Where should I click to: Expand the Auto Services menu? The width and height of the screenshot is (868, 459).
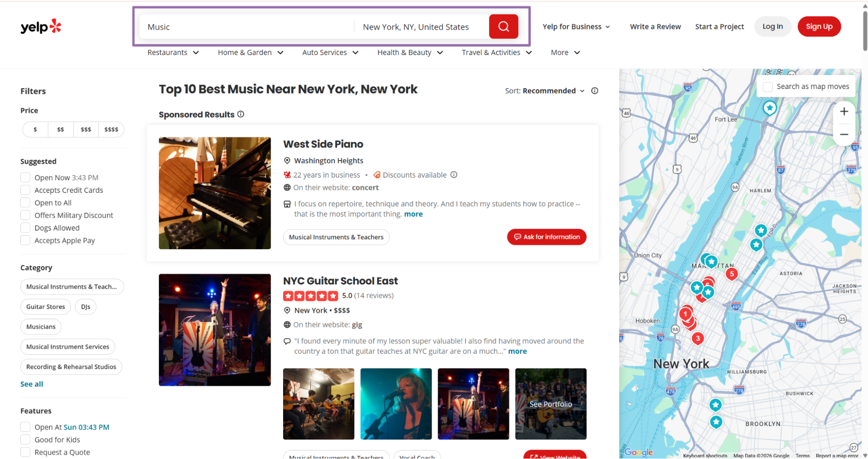tap(330, 53)
